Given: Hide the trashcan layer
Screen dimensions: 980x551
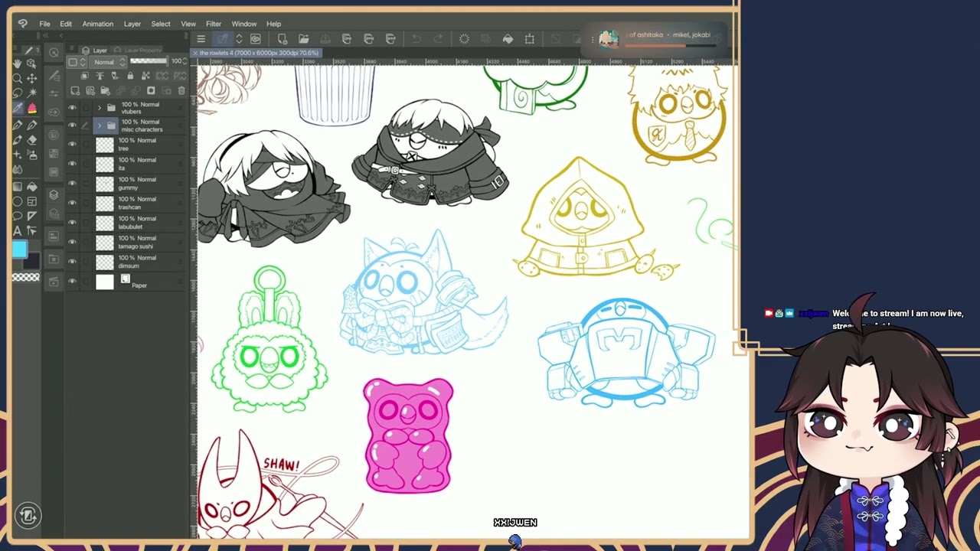Looking at the screenshot, I should (72, 203).
